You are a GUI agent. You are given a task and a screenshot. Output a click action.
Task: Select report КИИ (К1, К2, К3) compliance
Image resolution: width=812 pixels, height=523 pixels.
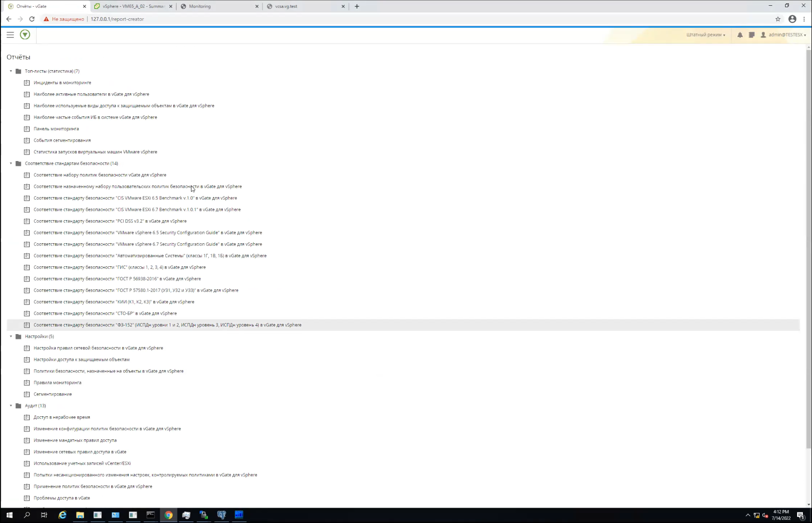coord(114,302)
